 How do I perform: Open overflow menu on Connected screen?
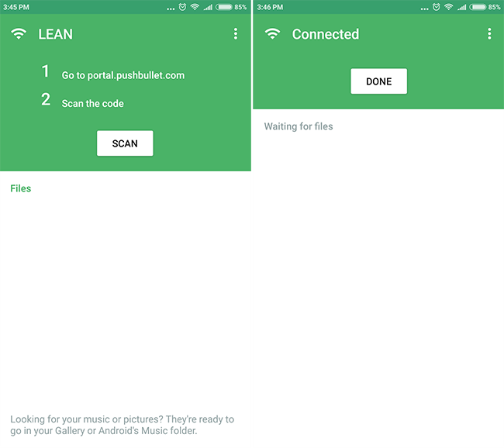pos(489,34)
